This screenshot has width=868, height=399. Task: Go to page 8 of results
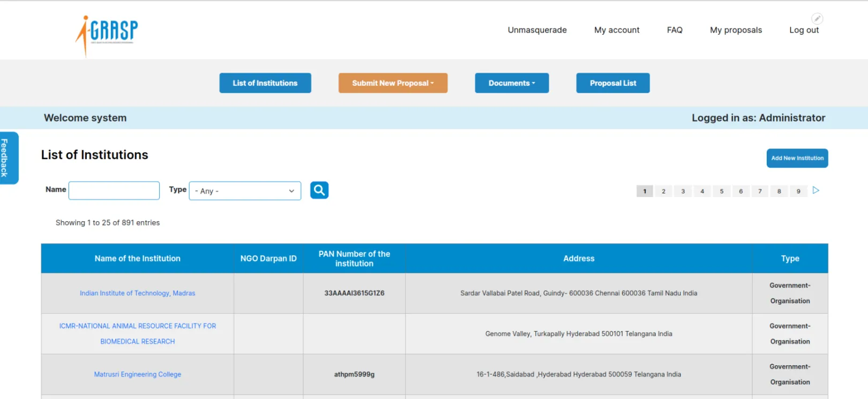[779, 191]
